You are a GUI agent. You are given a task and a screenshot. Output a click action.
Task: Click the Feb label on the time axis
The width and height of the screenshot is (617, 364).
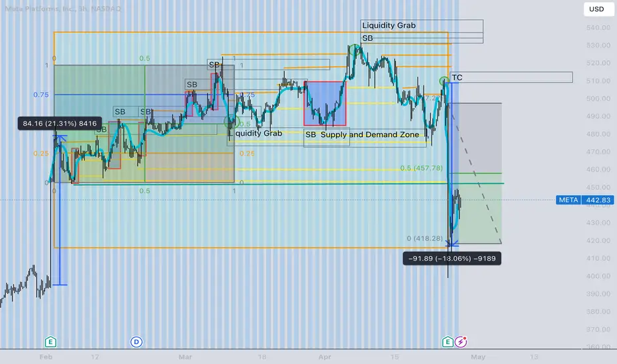click(46, 357)
